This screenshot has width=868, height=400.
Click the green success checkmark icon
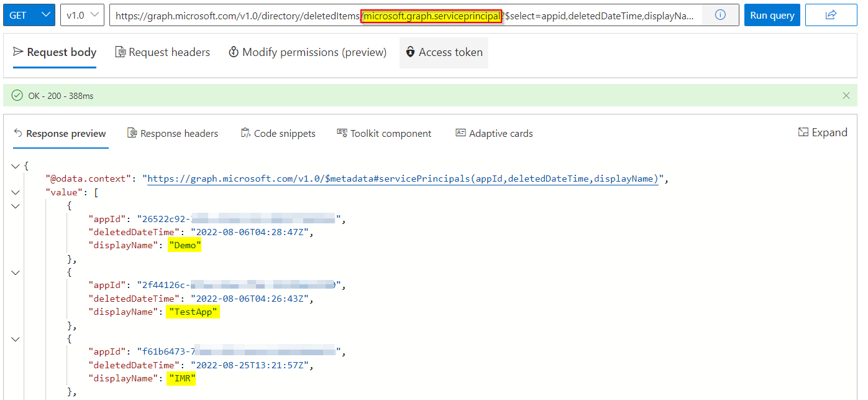coord(17,96)
